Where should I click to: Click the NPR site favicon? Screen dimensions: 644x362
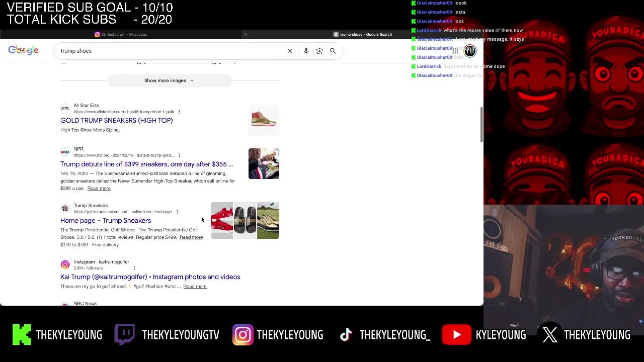[x=65, y=152]
